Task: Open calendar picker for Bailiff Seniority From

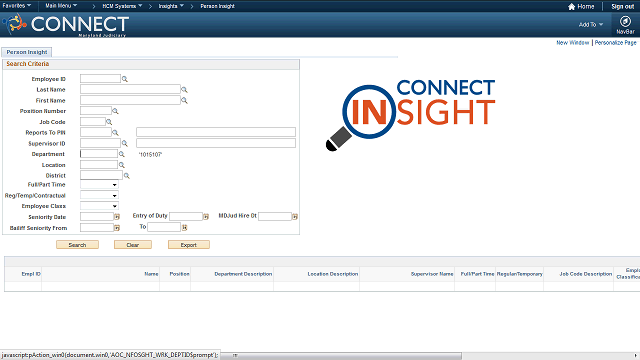Action: pos(117,228)
